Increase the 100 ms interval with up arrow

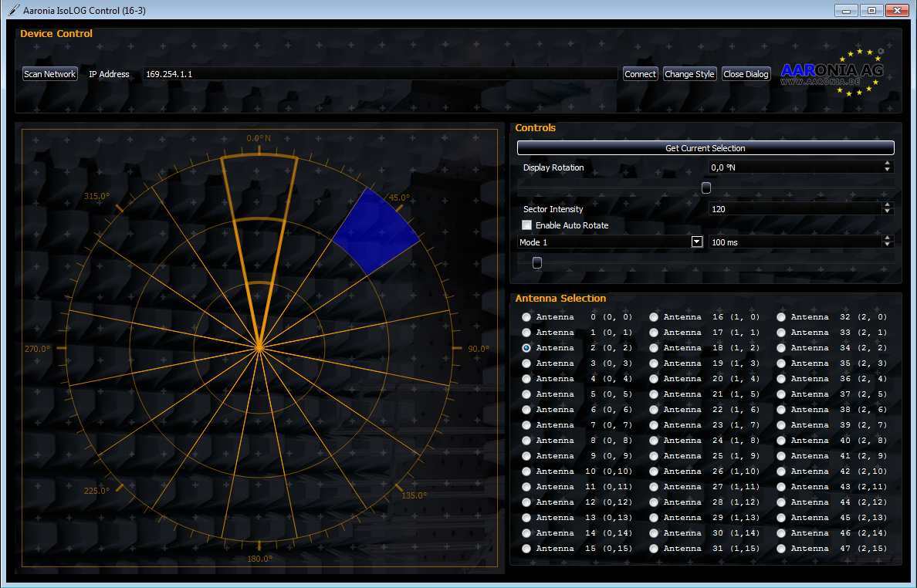point(887,238)
